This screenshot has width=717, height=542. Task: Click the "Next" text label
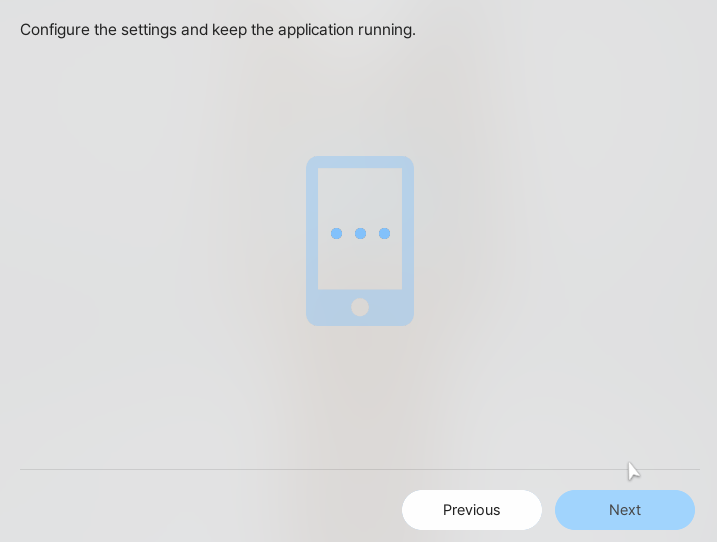[625, 510]
